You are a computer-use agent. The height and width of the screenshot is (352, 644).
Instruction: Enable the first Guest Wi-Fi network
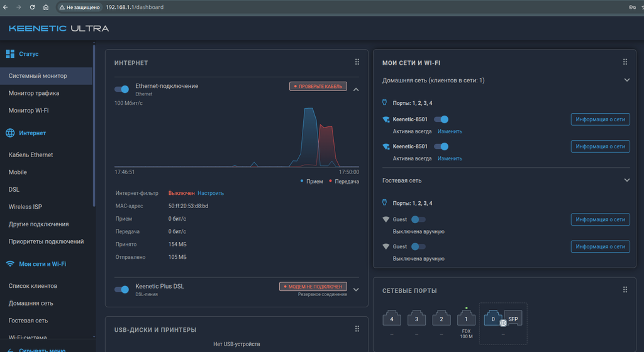(x=418, y=219)
